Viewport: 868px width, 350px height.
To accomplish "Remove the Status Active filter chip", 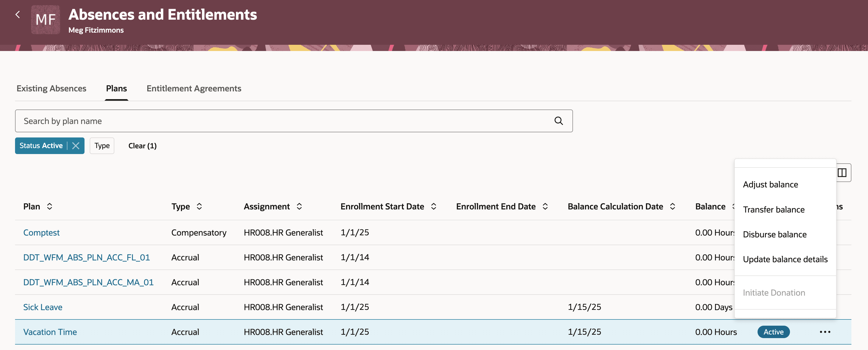I will pos(76,146).
